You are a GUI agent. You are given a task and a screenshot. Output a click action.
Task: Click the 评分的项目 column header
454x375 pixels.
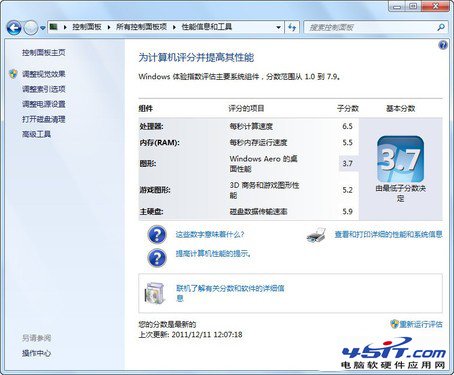[x=246, y=109]
